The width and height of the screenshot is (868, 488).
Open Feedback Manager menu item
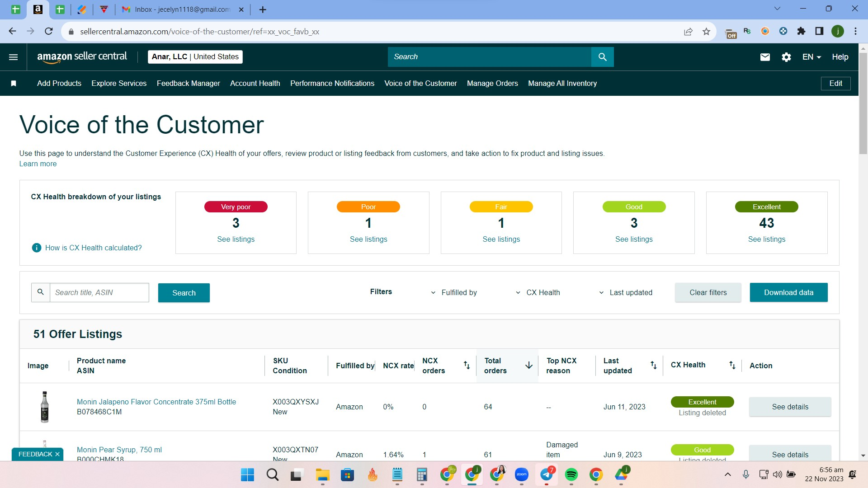(x=189, y=83)
